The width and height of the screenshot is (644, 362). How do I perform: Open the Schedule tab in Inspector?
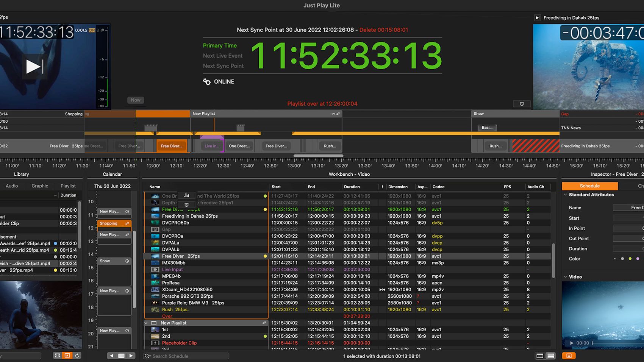point(589,186)
